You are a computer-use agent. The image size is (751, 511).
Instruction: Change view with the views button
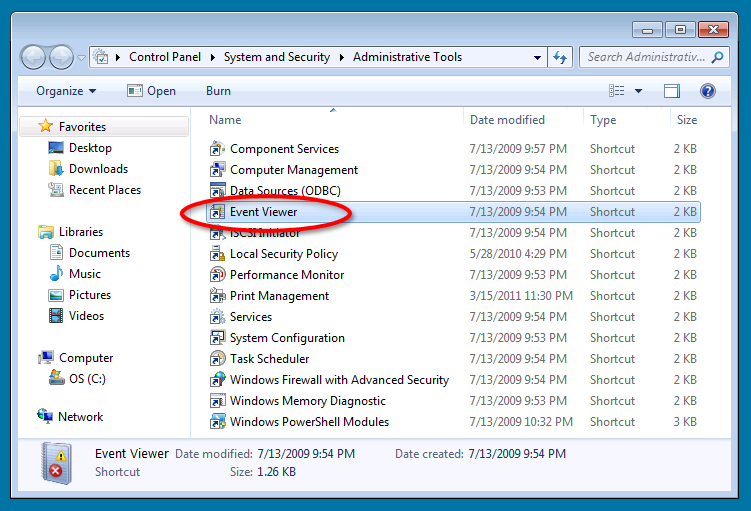coord(616,91)
